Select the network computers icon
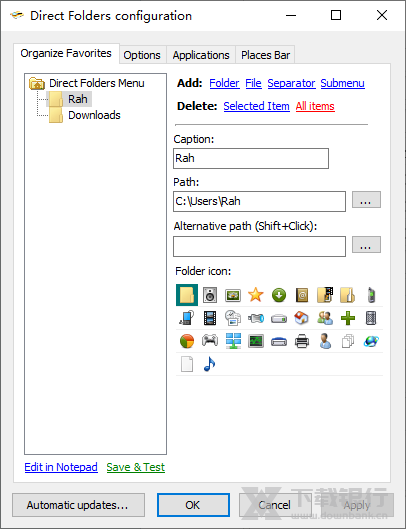The width and height of the screenshot is (406, 529). [233, 341]
